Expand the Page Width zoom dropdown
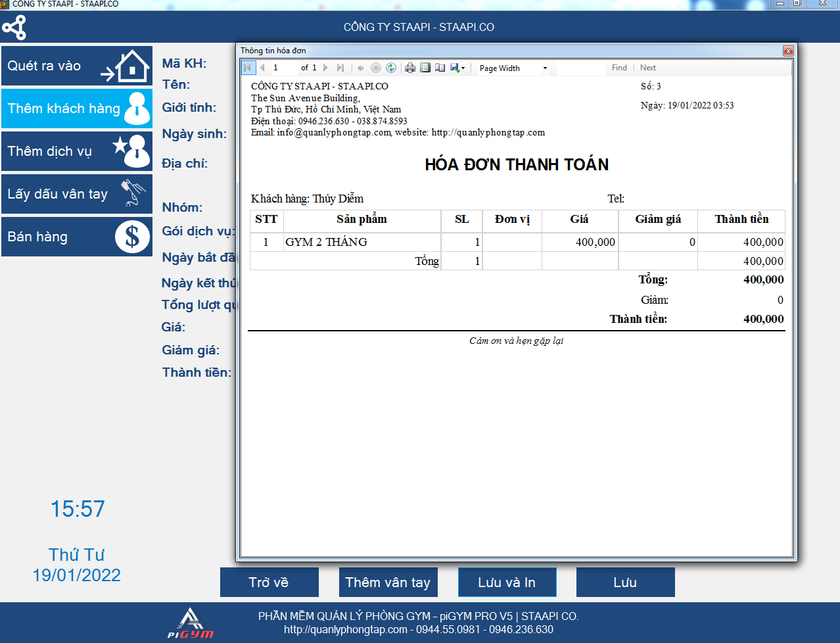 point(545,68)
